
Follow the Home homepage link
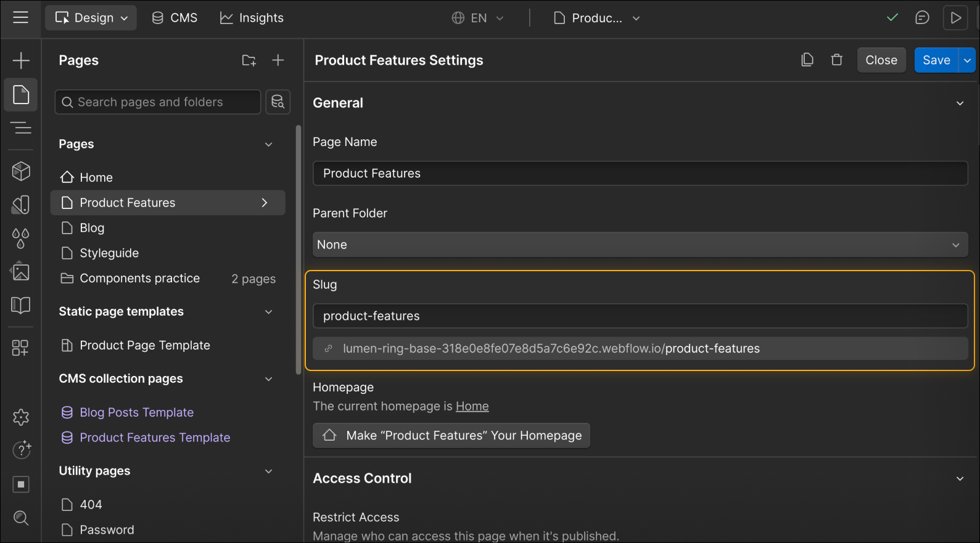pos(472,406)
